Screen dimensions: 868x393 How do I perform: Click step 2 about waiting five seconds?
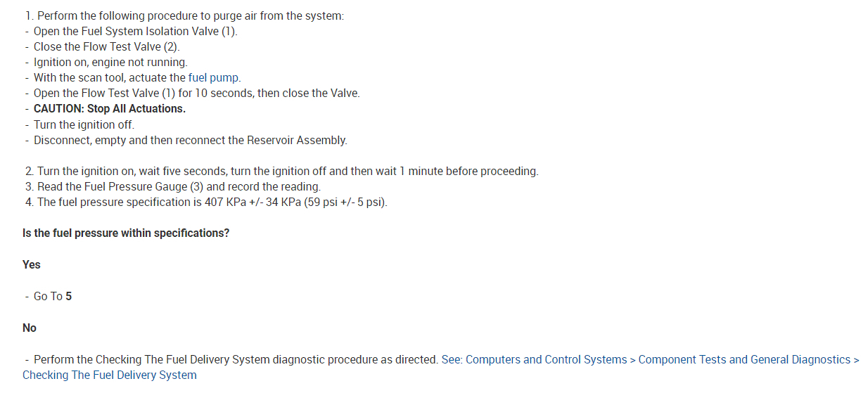tap(281, 172)
